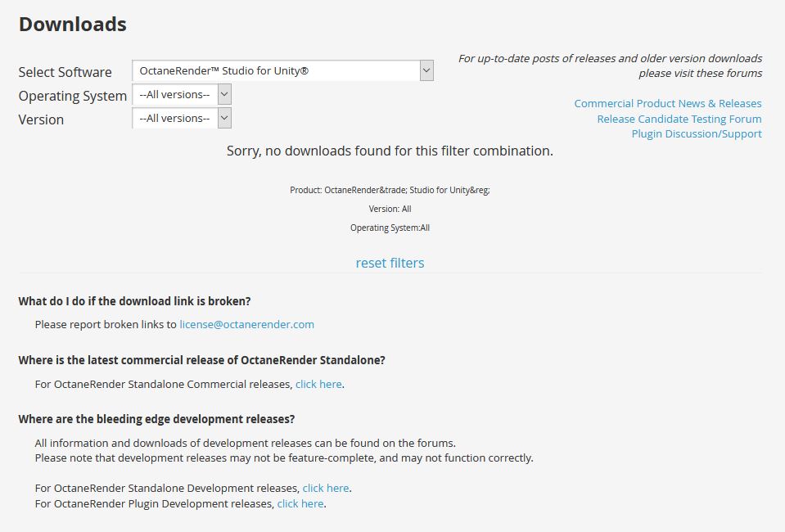785x532 pixels.
Task: Click the reset filters link
Action: tap(390, 263)
